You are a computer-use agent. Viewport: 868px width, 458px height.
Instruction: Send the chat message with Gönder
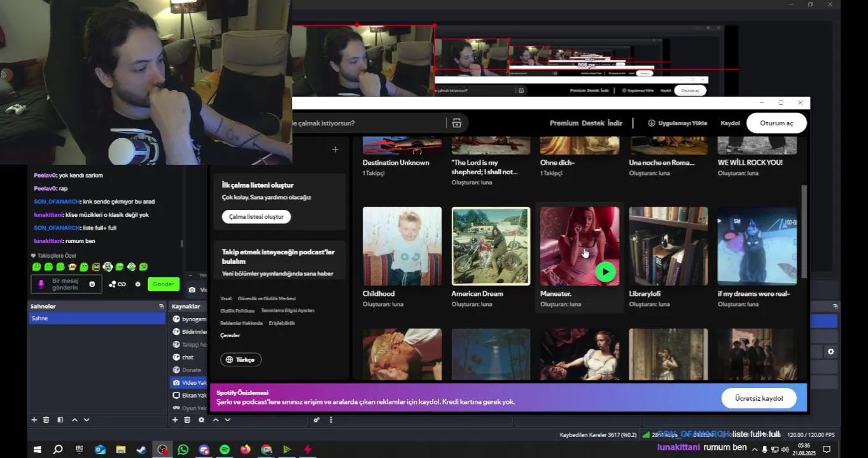click(x=164, y=284)
